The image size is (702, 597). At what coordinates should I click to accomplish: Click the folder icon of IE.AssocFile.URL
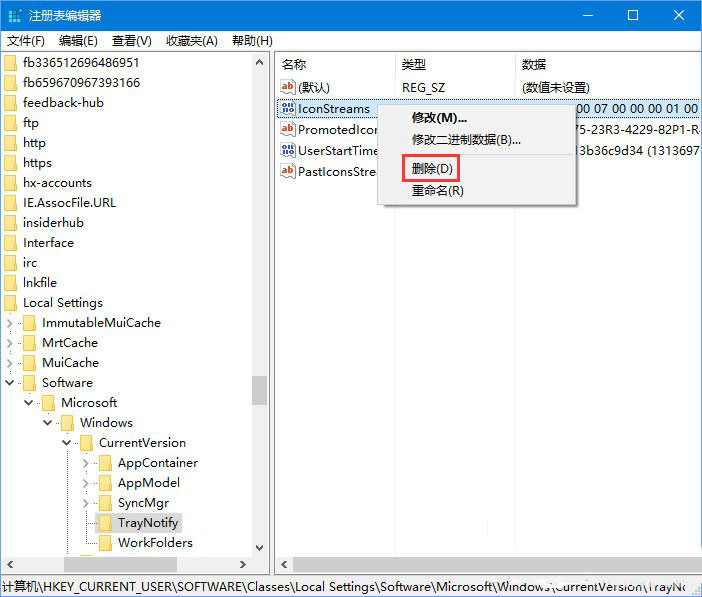click(x=10, y=203)
